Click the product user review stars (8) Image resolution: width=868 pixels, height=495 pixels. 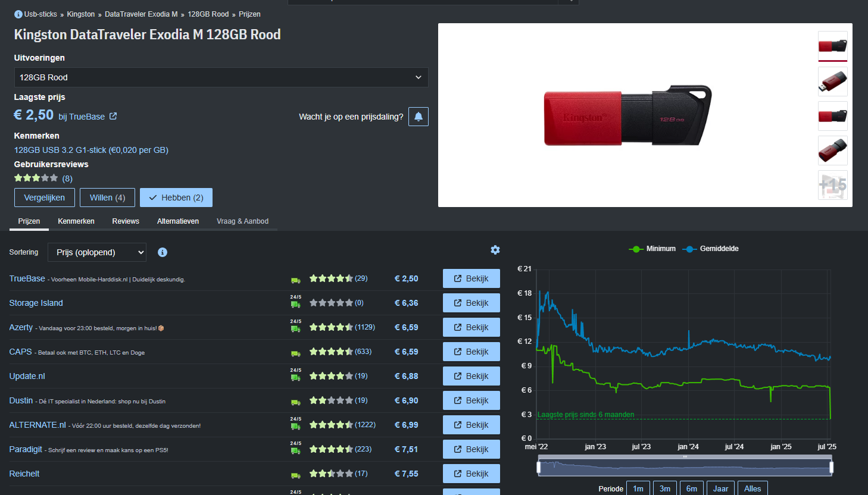43,178
